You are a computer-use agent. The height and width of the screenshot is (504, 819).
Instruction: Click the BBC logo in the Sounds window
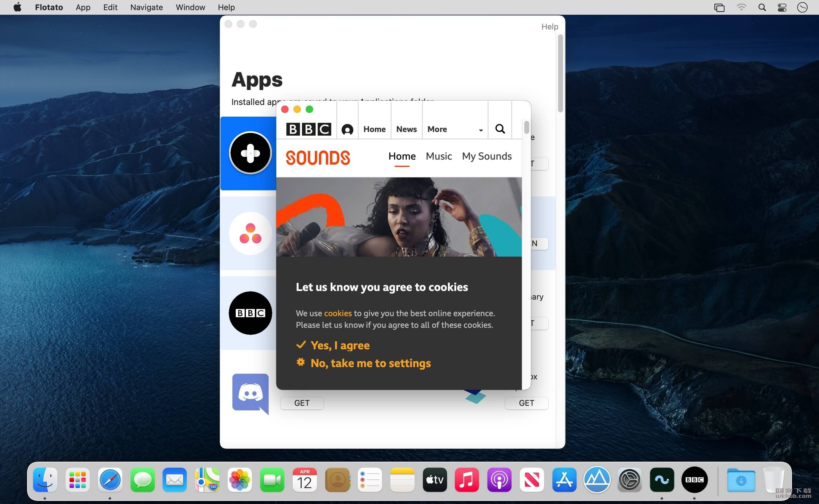pos(309,129)
